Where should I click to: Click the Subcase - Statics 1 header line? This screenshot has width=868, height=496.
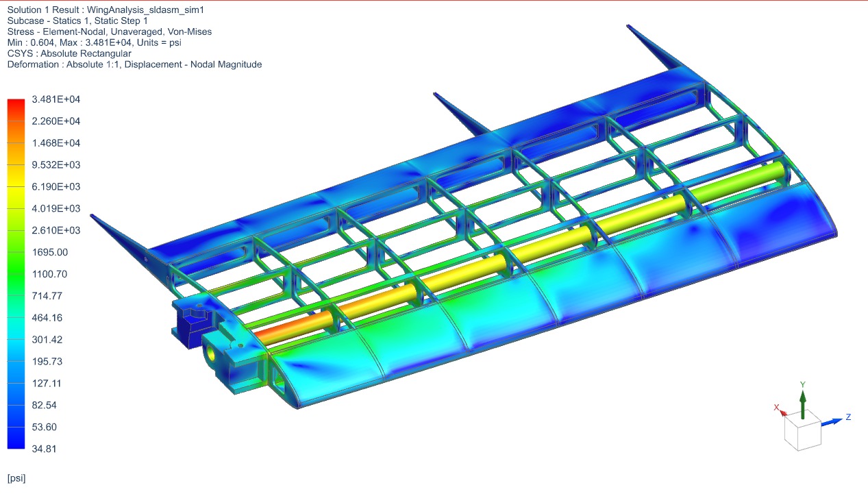77,21
